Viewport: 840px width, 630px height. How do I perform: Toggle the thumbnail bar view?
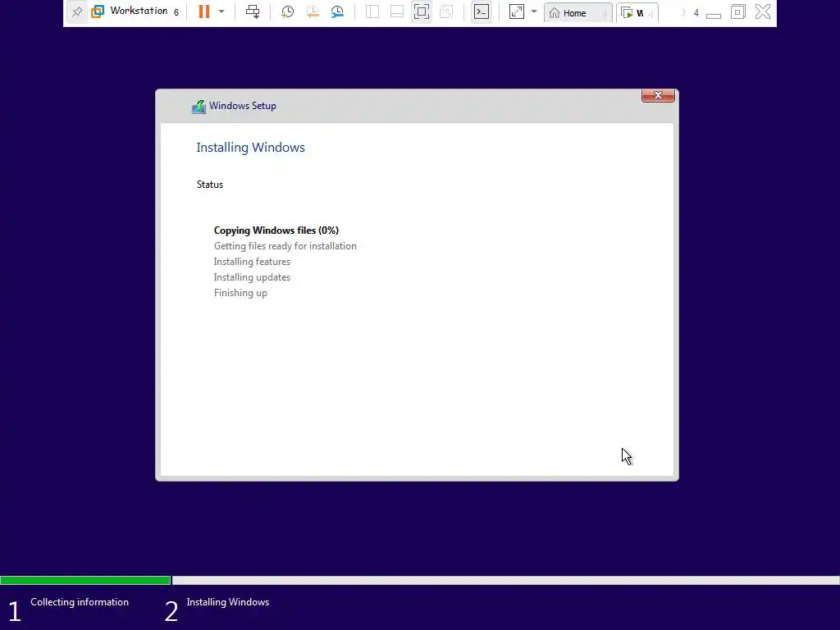(397, 11)
